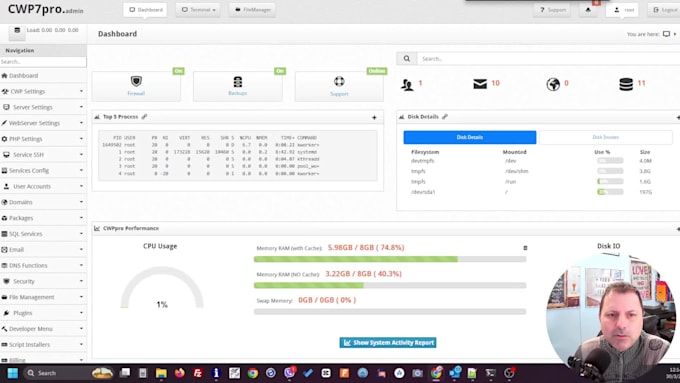Image resolution: width=680 pixels, height=383 pixels.
Task: Click the databases stack count icon
Action: 626,84
